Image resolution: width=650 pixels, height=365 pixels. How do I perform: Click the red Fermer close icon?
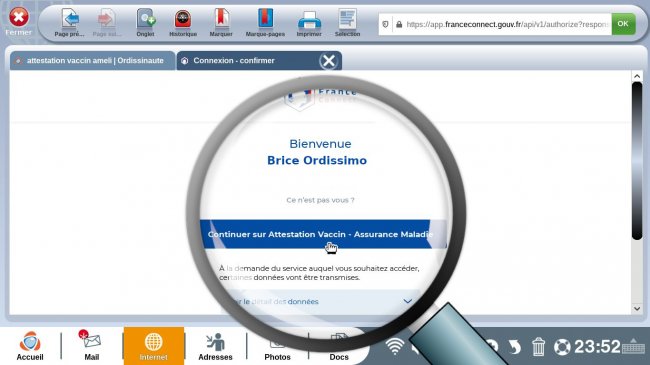point(19,17)
